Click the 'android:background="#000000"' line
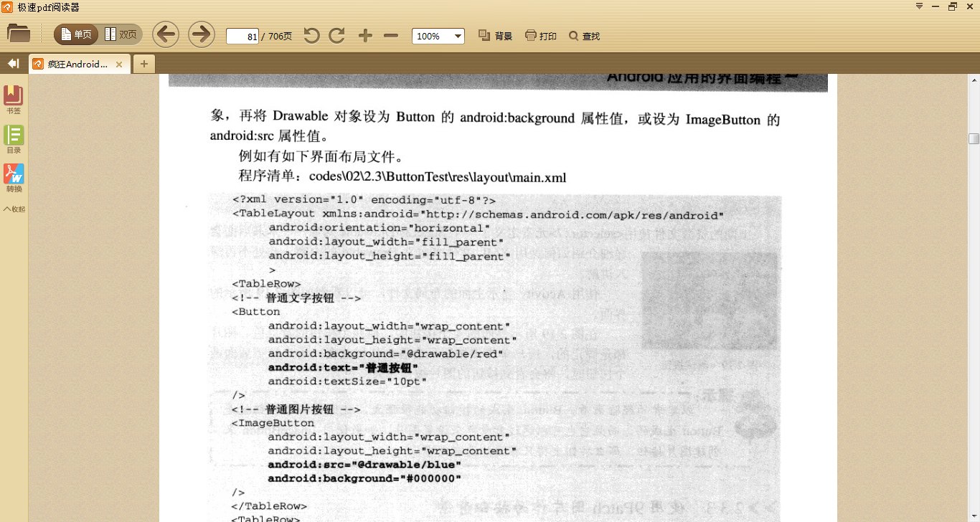 click(x=364, y=478)
